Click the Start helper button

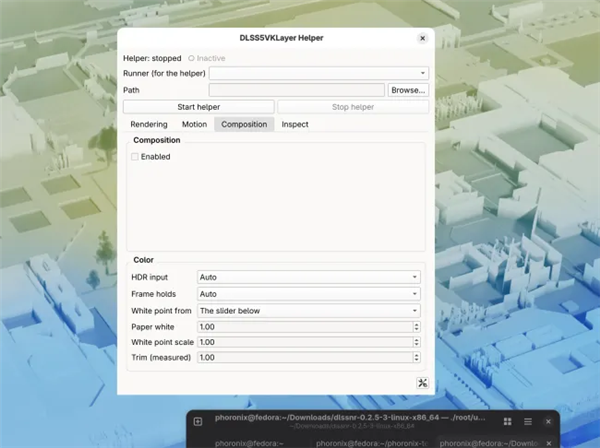pos(199,107)
